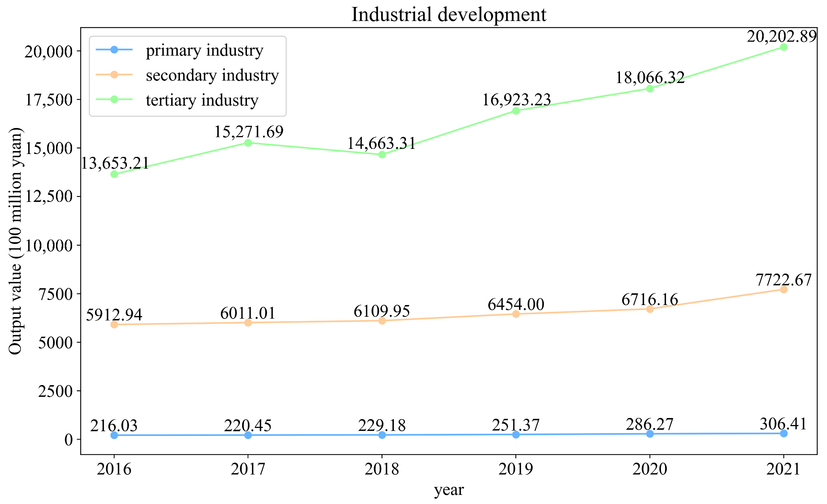Click the 2017 tertiary point labeled 15,271.69

(248, 143)
